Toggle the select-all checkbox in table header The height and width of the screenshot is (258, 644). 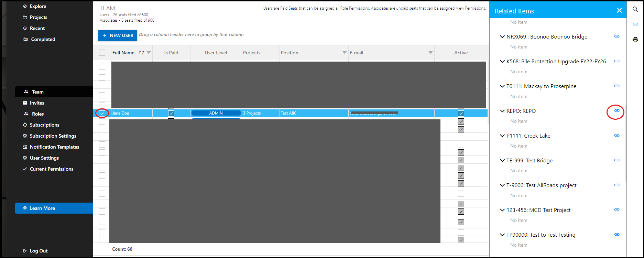(x=102, y=53)
